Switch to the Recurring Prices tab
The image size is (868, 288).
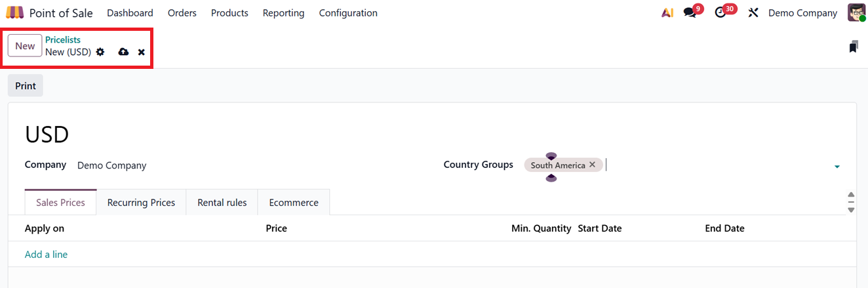click(141, 203)
